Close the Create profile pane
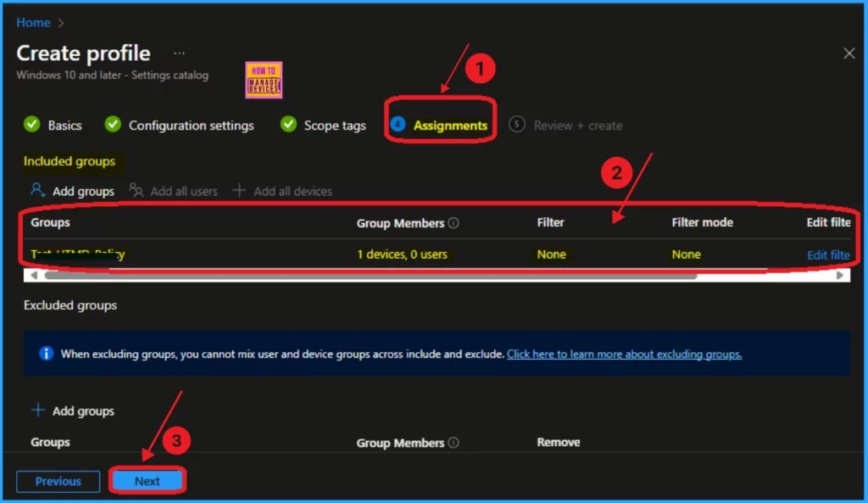The height and width of the screenshot is (503, 868). (x=849, y=53)
